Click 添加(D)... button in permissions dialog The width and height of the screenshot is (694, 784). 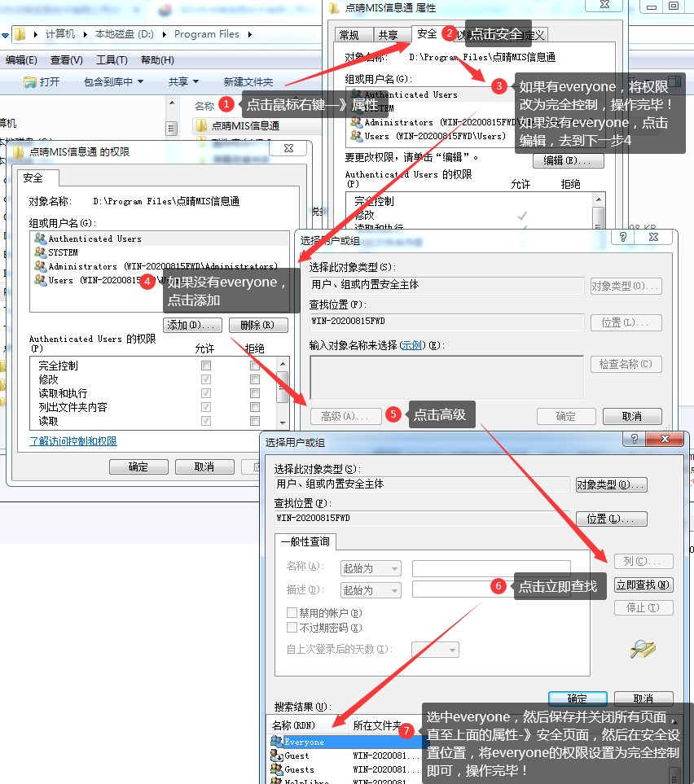[192, 325]
